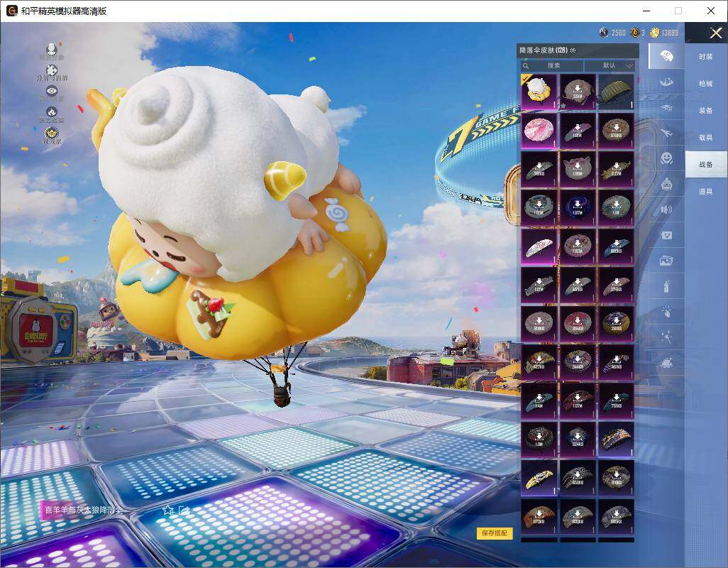
Task: Switch to the 道具 tab
Action: [x=706, y=192]
